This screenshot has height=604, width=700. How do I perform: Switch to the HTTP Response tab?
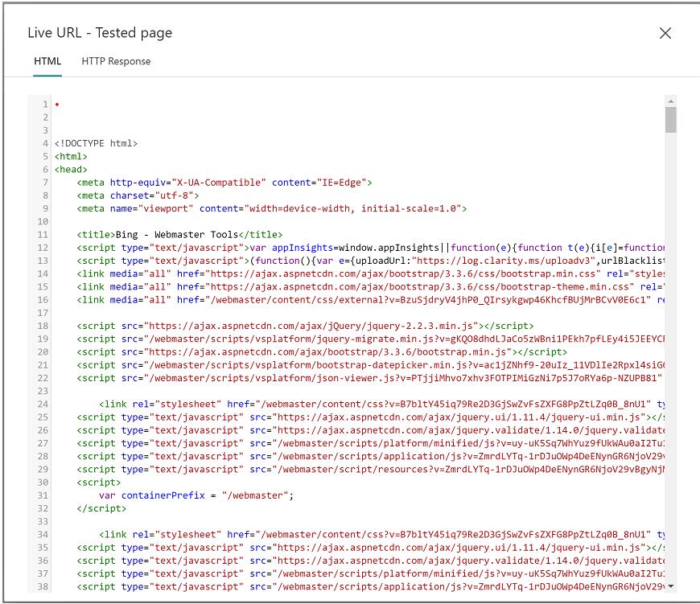[x=116, y=61]
